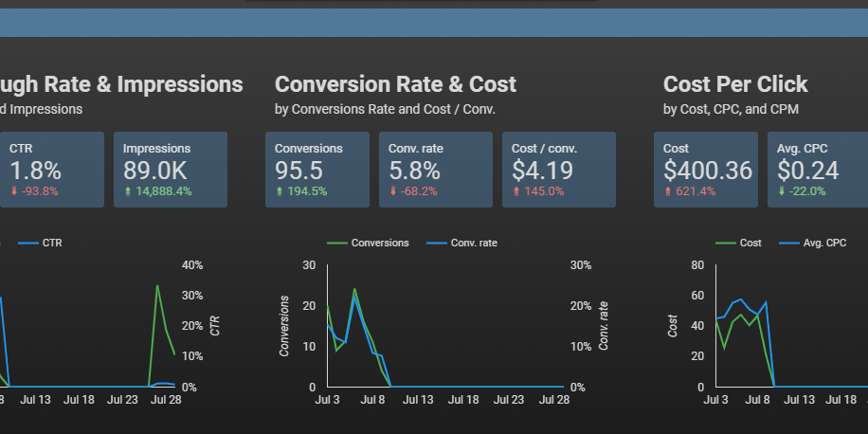Select the Cost legend entry
Image resolution: width=868 pixels, height=434 pixels.
739,243
